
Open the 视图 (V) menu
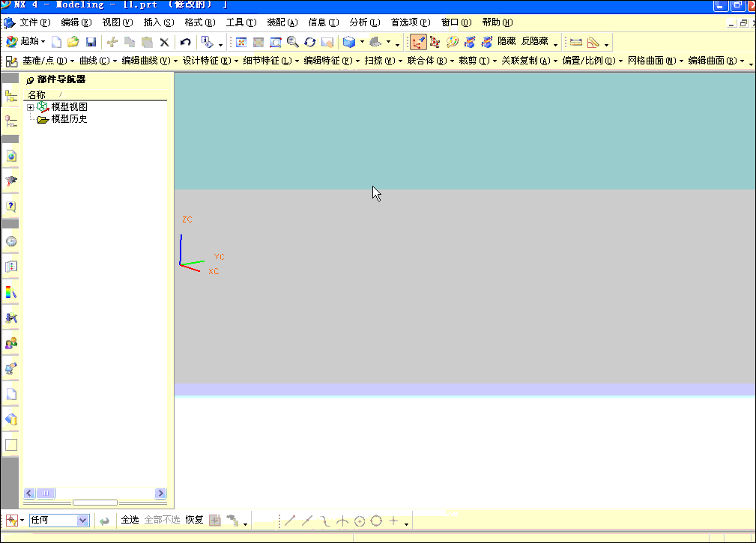tap(117, 22)
